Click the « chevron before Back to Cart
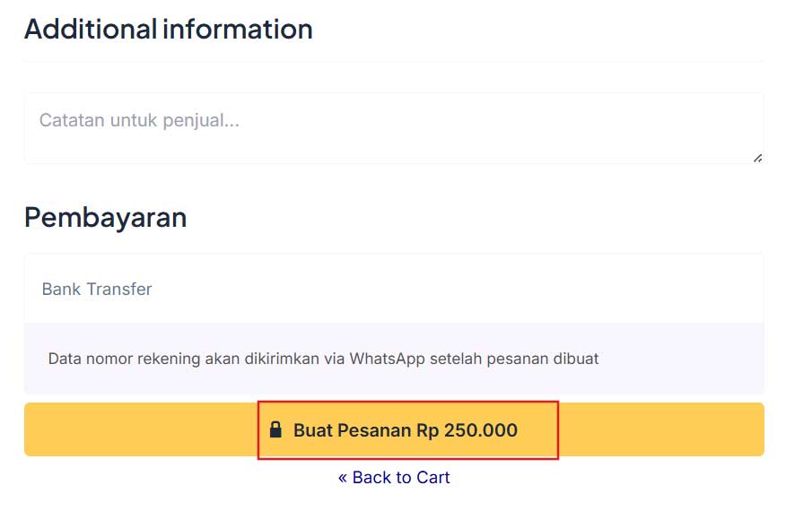 (x=343, y=478)
